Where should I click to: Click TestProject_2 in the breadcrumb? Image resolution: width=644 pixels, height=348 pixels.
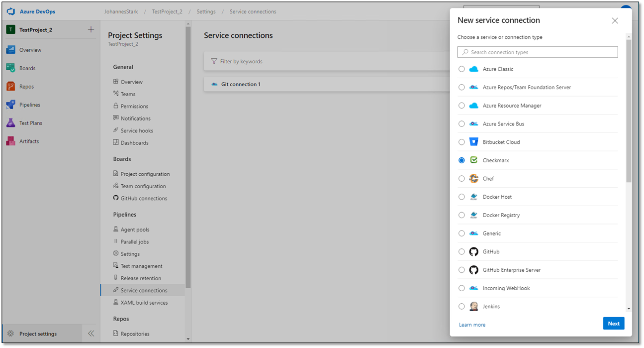pyautogui.click(x=167, y=11)
